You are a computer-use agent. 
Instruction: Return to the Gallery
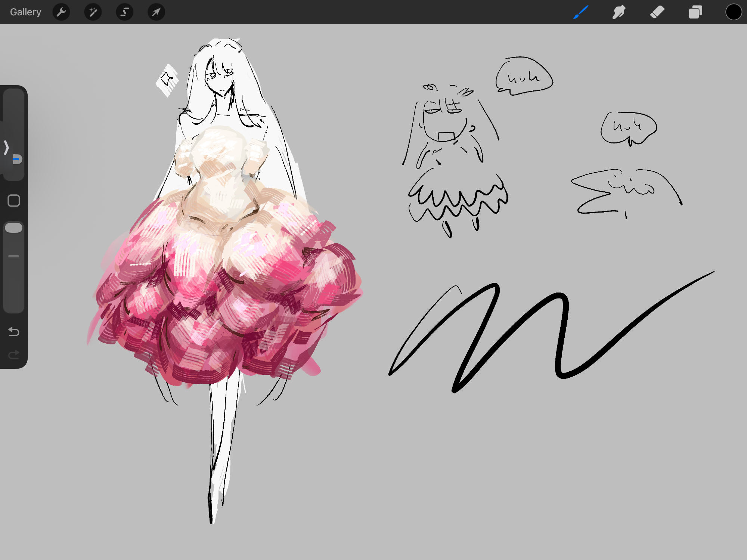25,12
